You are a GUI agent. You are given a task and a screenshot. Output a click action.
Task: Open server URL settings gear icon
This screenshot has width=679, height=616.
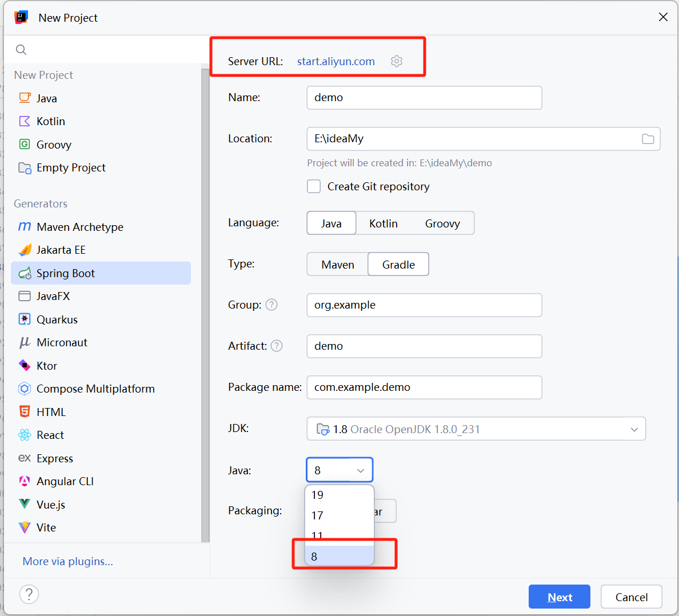(x=396, y=61)
